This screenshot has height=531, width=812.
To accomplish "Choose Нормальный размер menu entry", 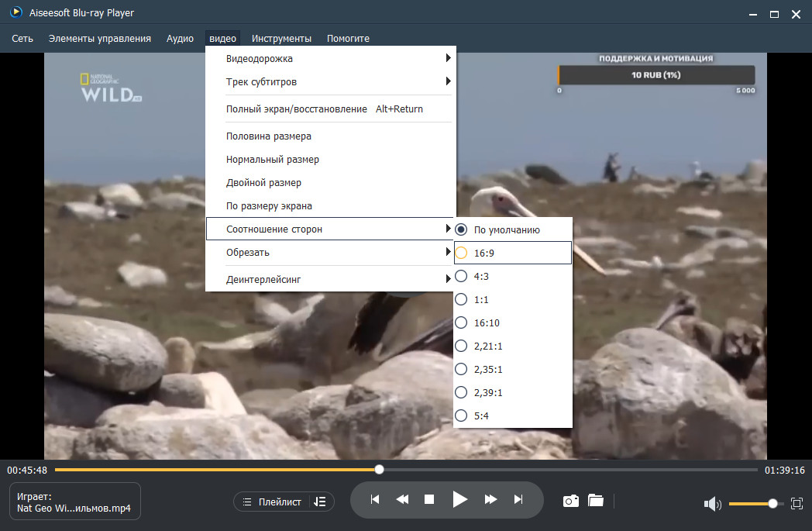I will click(x=330, y=160).
